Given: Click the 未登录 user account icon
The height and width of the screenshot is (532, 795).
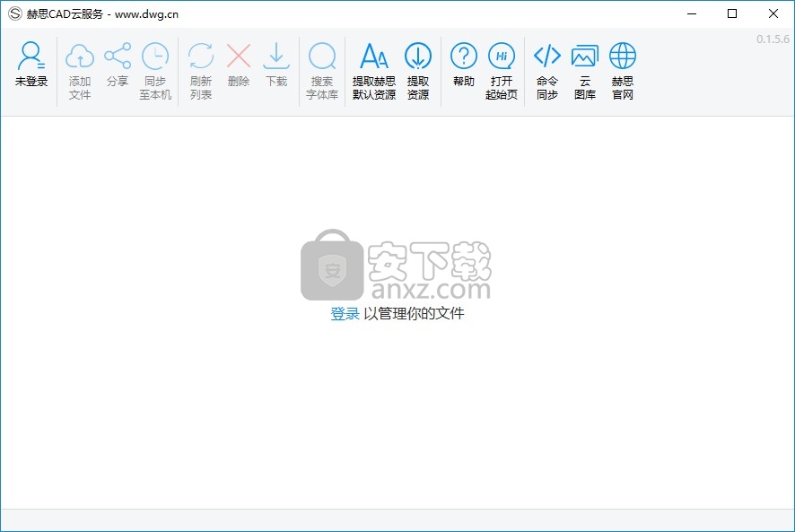Looking at the screenshot, I should [x=31, y=56].
